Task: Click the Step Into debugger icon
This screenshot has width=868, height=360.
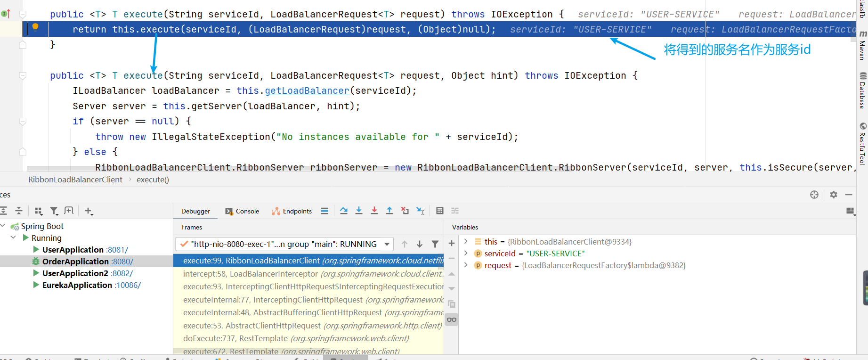Action: (x=359, y=211)
